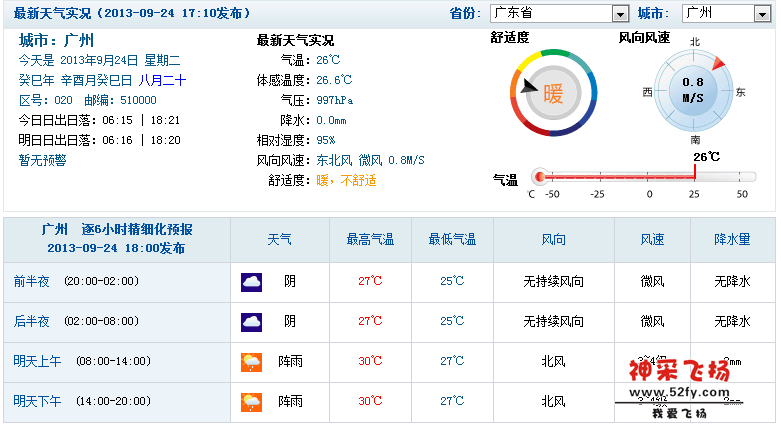This screenshot has height=425, width=781.
Task: Click the 风向风速 compass heading
Action: [644, 37]
